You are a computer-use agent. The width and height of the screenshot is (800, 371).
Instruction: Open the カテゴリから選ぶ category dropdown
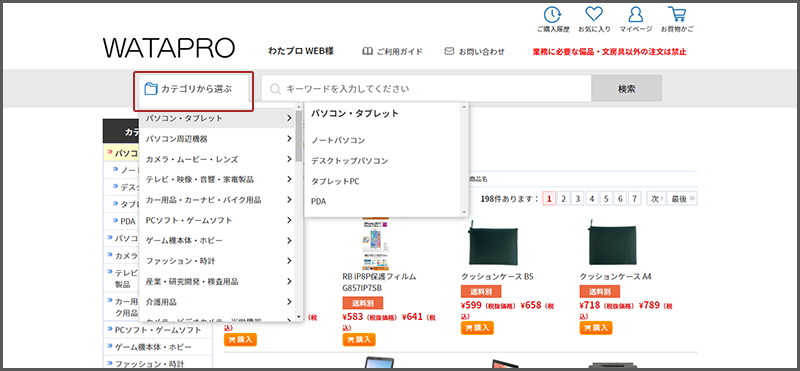pos(194,90)
